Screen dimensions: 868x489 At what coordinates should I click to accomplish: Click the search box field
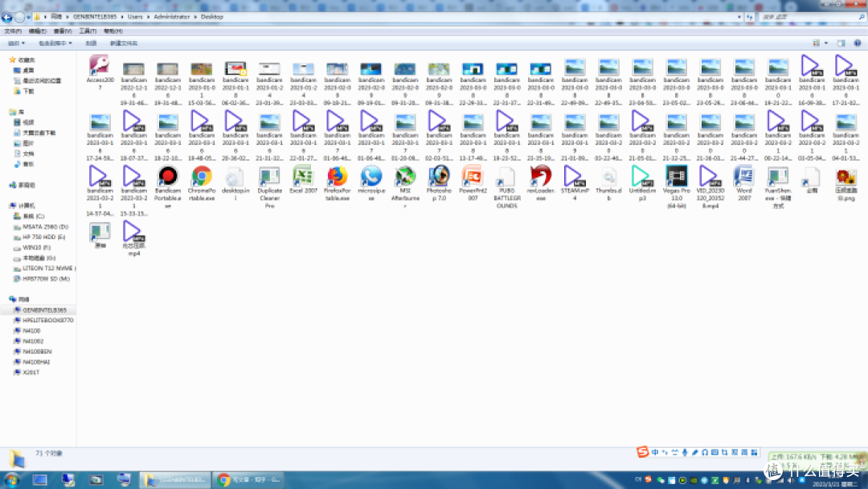coord(812,17)
